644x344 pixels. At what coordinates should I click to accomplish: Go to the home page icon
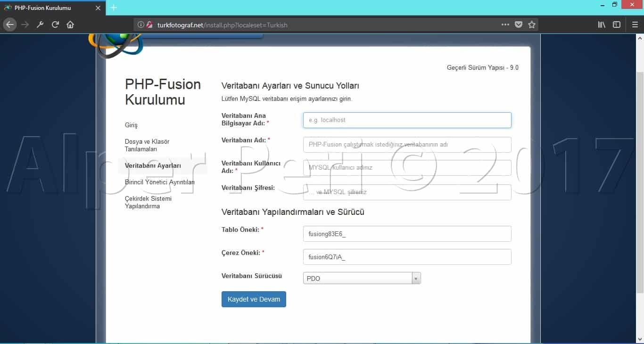(70, 25)
